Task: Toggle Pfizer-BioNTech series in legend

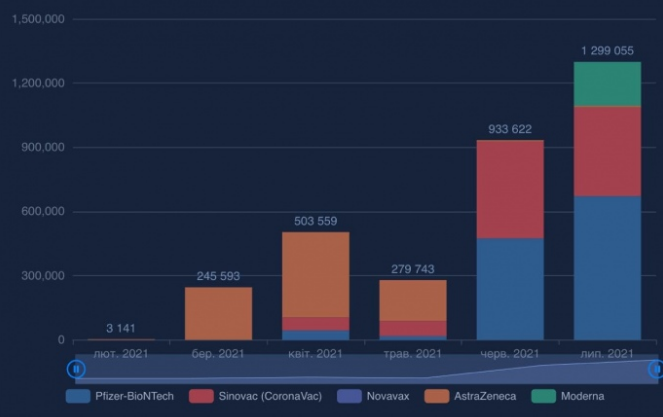Action: 120,396
